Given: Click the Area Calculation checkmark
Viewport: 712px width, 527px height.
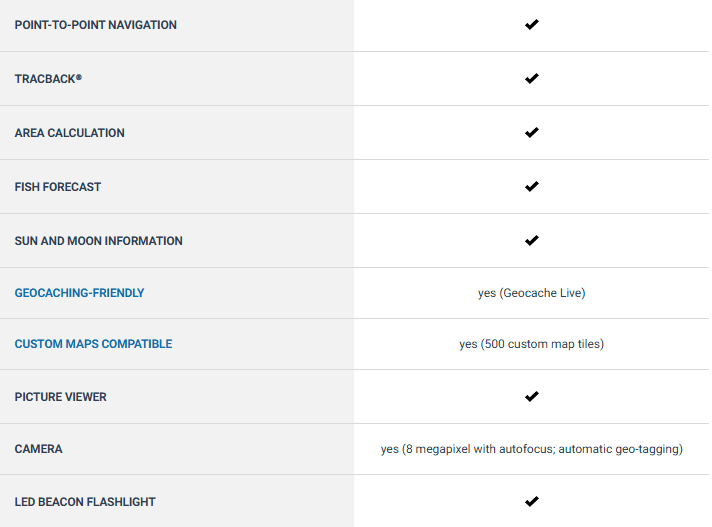Looking at the screenshot, I should coord(531,133).
